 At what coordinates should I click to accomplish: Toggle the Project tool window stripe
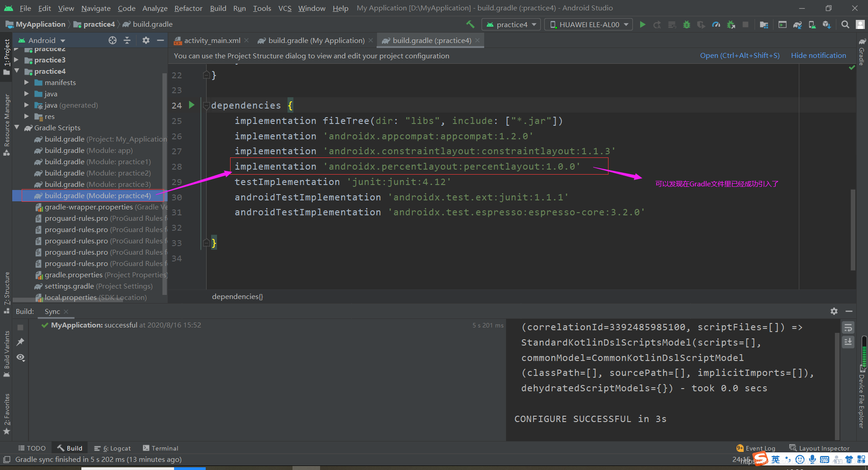coord(6,57)
